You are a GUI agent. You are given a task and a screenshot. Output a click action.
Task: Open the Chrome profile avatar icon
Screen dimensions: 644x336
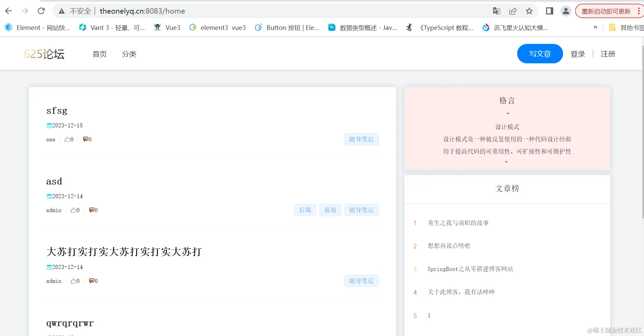coord(565,11)
